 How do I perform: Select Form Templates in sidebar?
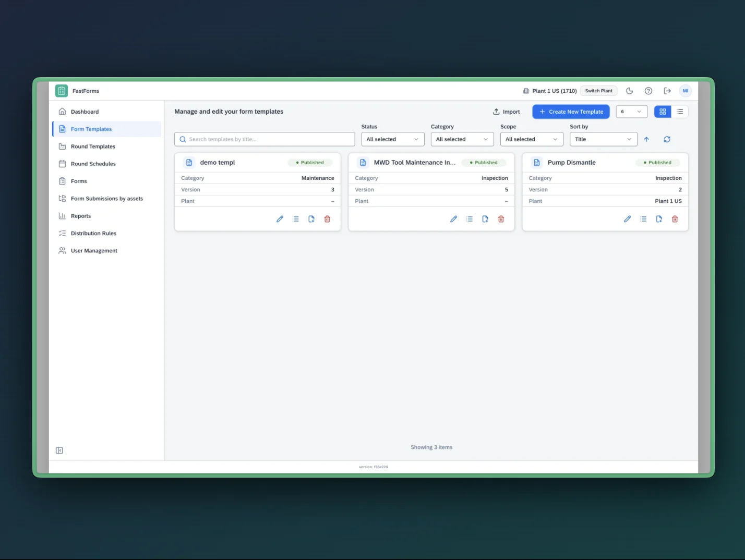tap(106, 129)
